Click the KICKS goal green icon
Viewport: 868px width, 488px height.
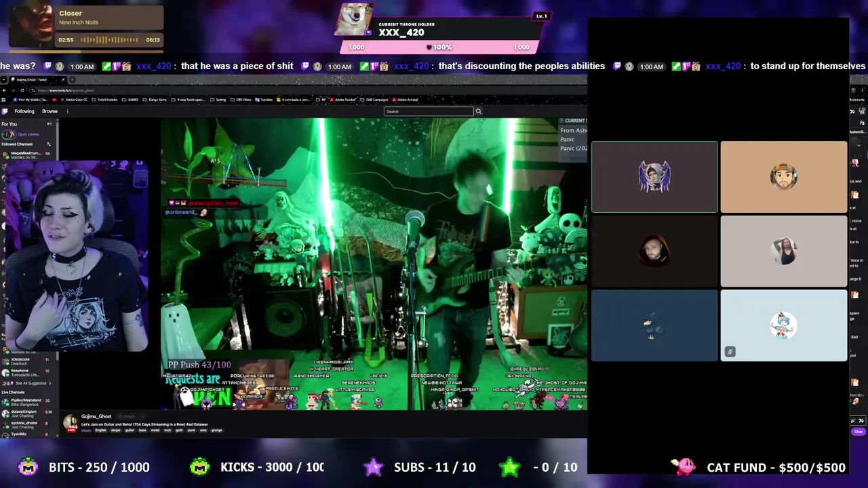tap(200, 467)
